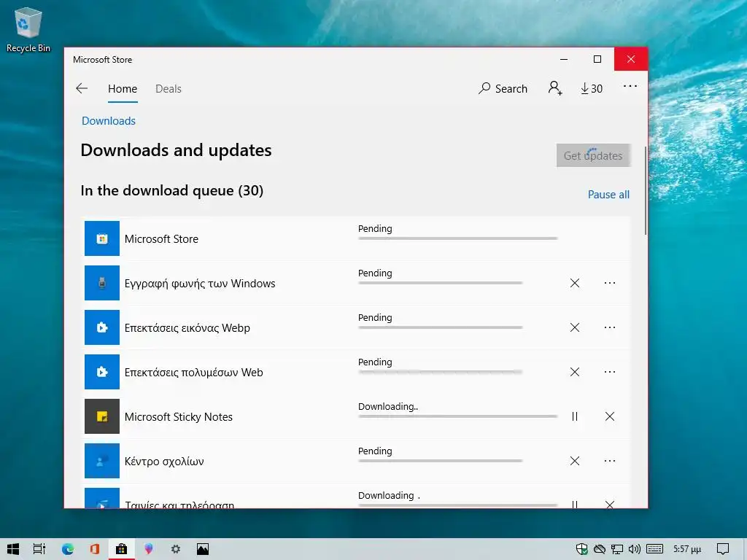747x560 pixels.
Task: Click the Downloading status for Sticky Notes
Action: pyautogui.click(x=388, y=407)
